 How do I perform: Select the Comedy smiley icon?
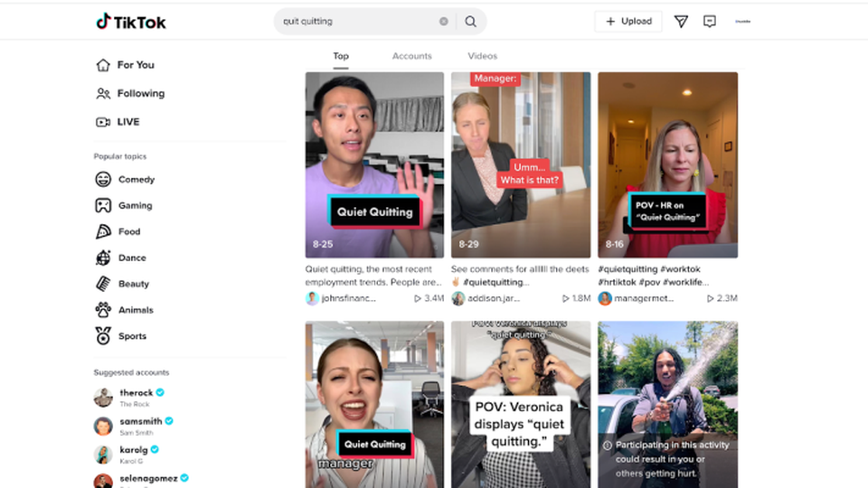103,179
